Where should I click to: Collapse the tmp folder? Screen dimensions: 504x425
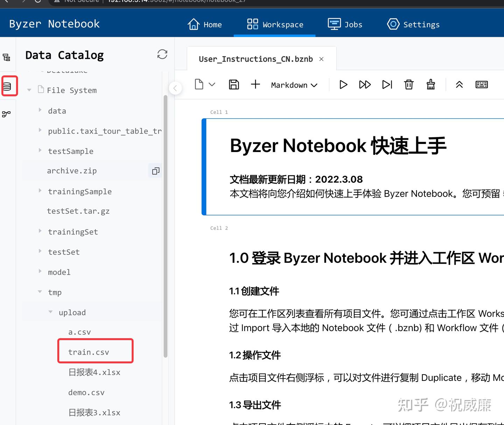(x=40, y=292)
